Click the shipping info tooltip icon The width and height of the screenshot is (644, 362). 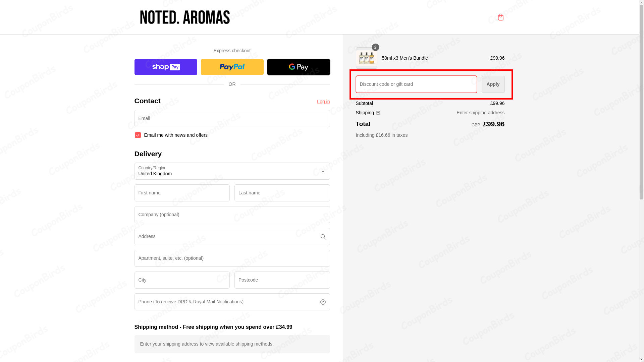(378, 113)
